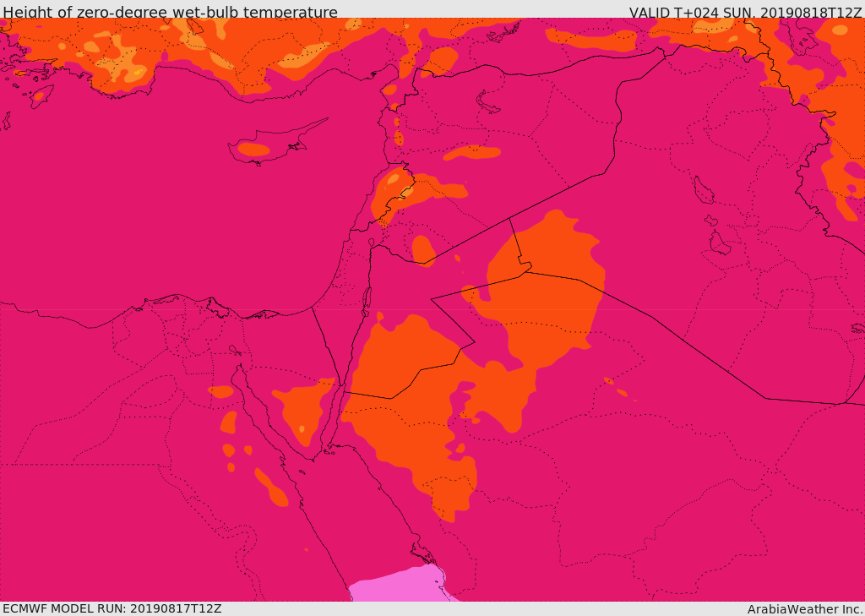The image size is (865, 616).
Task: Click the 'ECMWF MODEL RUN: 20190817T12Z' footer text
Action: point(112,608)
